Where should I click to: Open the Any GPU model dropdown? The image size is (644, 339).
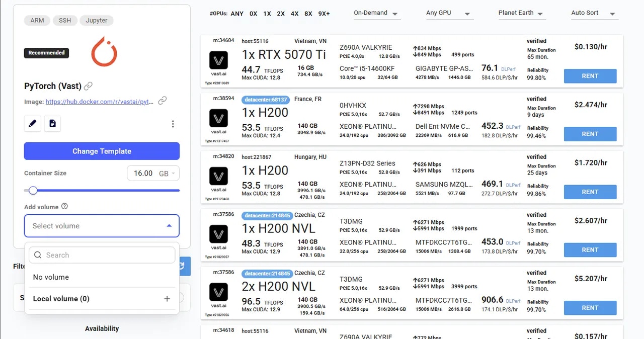[449, 13]
